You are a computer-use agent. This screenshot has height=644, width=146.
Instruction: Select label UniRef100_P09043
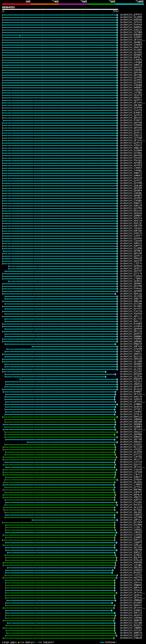click(131, 289)
